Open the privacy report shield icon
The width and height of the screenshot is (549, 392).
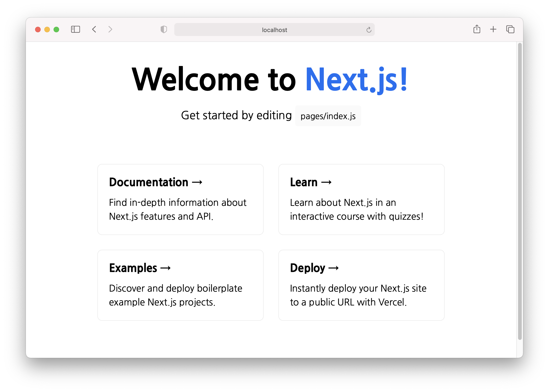click(164, 30)
